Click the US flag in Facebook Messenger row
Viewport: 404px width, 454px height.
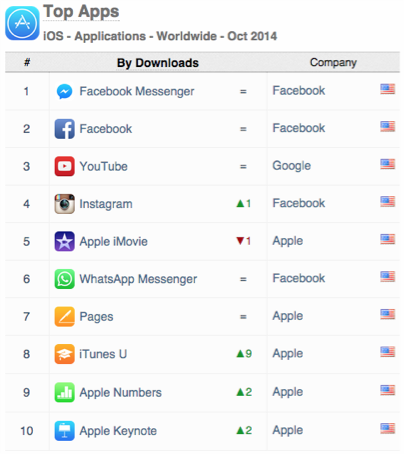coord(387,89)
